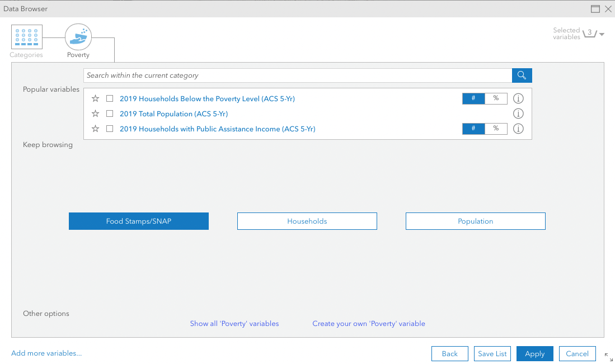Select # for Households Below the Poverty Level
The image size is (615, 364).
click(473, 98)
